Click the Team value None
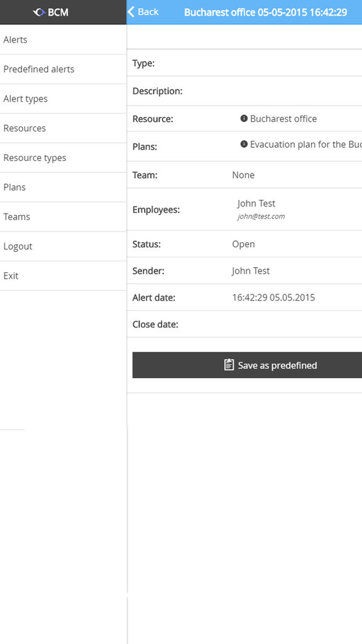The height and width of the screenshot is (644, 362). (x=243, y=175)
